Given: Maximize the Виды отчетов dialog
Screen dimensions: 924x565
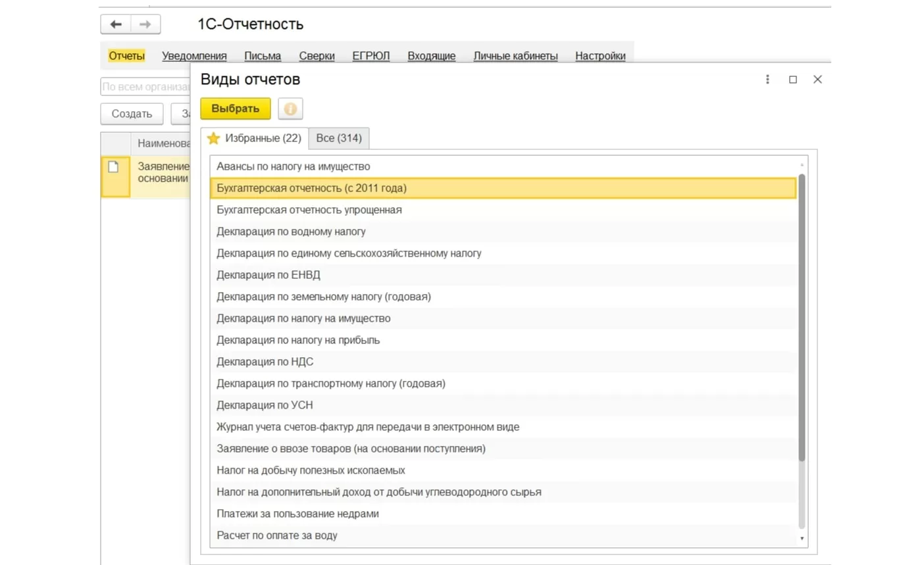Looking at the screenshot, I should 793,80.
